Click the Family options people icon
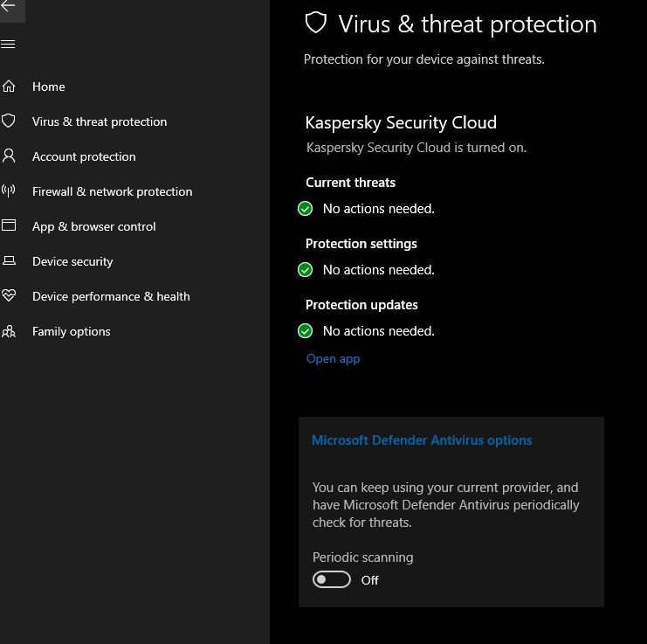 (x=9, y=331)
